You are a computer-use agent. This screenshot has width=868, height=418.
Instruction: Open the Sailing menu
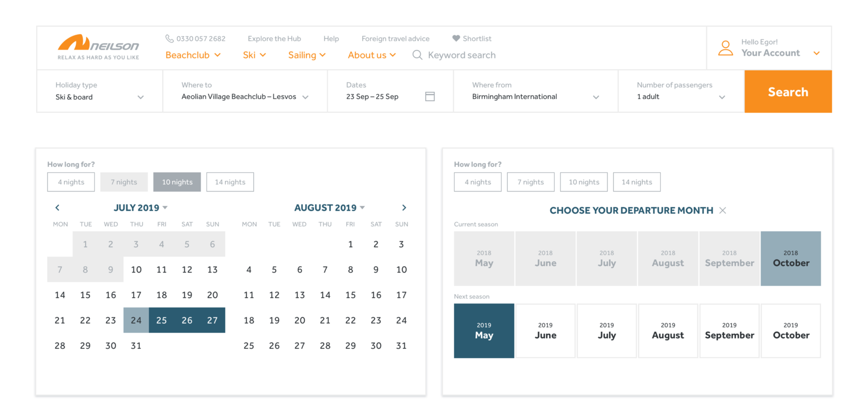[x=307, y=55]
